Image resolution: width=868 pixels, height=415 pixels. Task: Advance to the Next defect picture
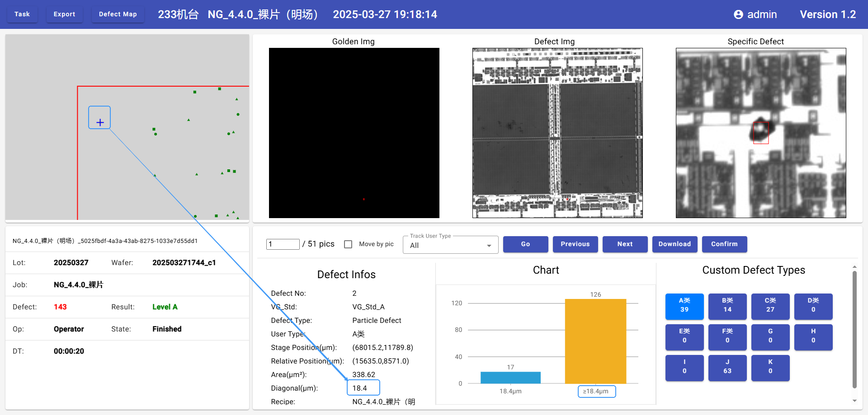[x=625, y=244]
